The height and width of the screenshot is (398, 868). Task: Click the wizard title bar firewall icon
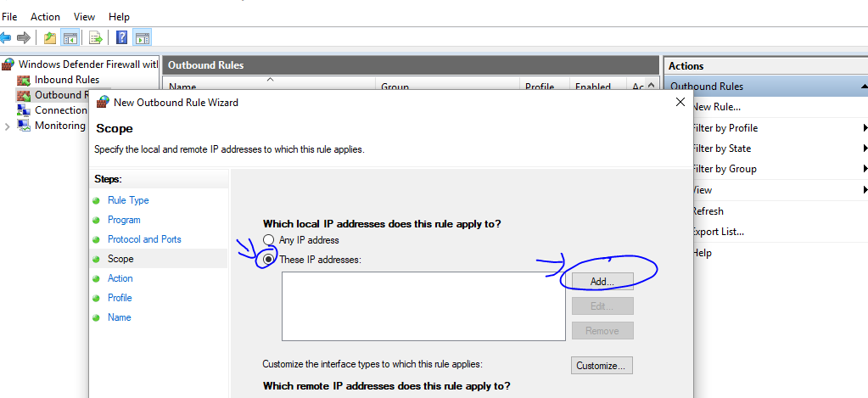point(103,102)
